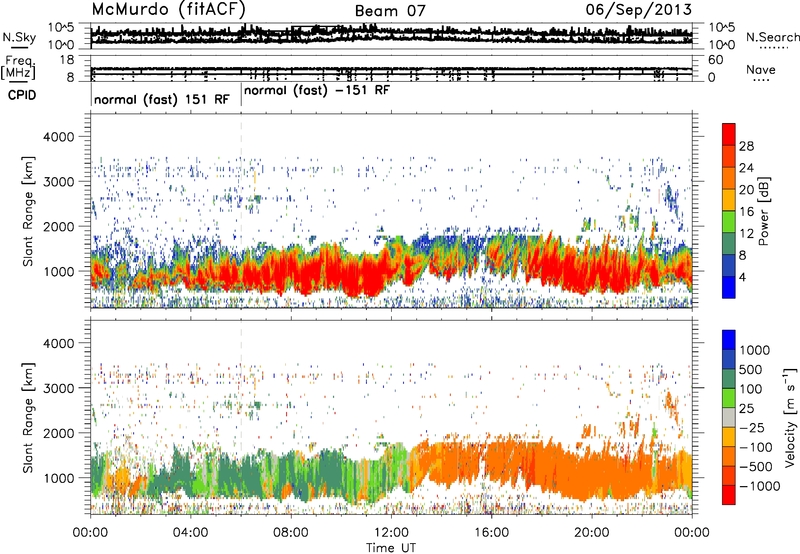Click 'normal (fast) 151 RF' text

(162, 99)
